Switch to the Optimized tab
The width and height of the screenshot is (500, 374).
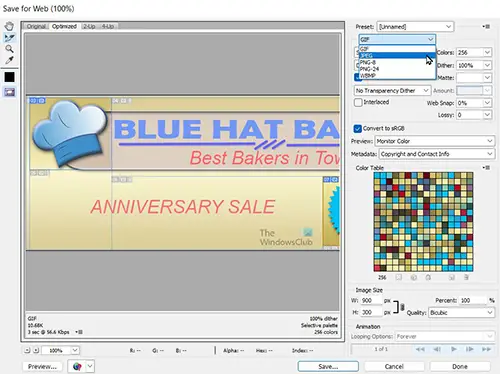[64, 26]
